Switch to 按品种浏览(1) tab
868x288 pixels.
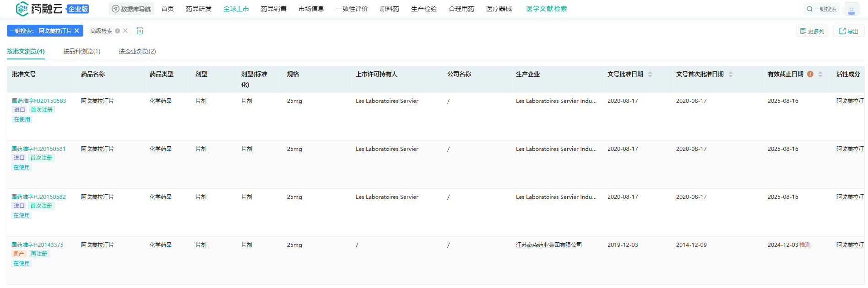click(x=81, y=51)
